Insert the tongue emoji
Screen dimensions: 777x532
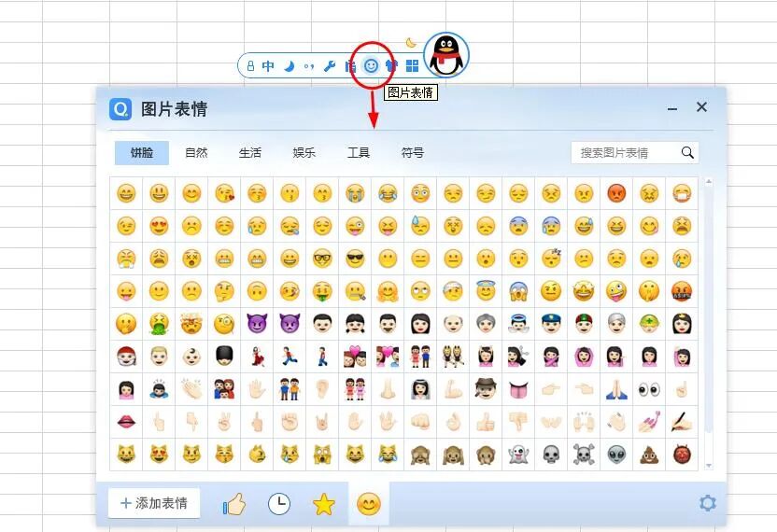[x=518, y=389]
